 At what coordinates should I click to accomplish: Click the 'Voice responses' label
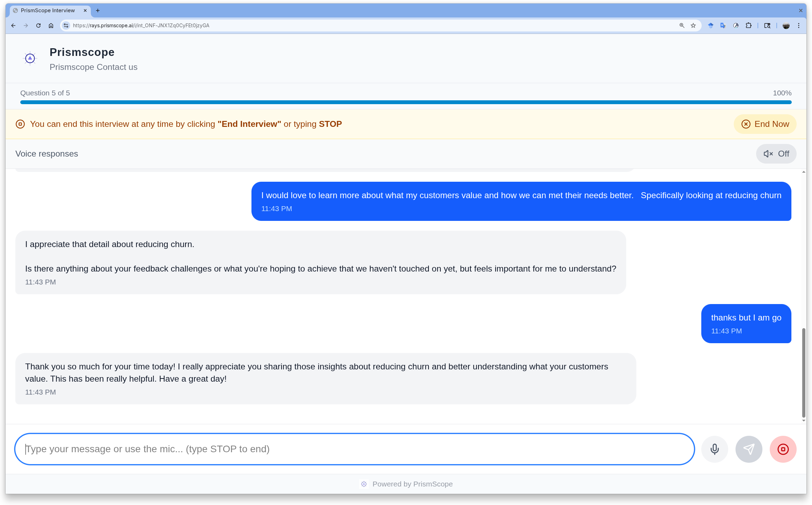click(x=47, y=154)
